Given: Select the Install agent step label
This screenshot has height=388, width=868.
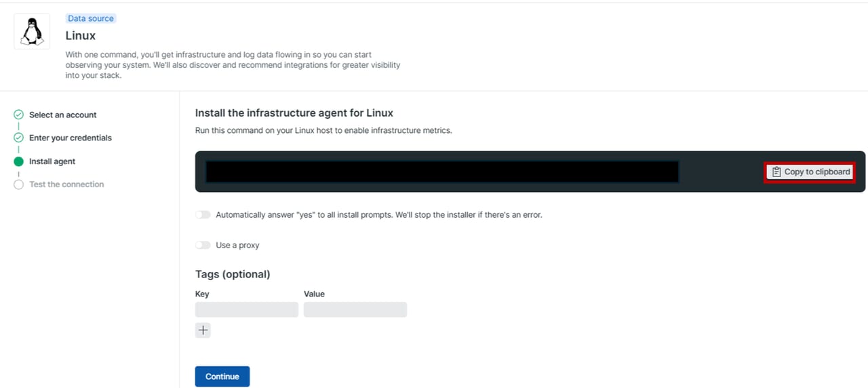Looking at the screenshot, I should coord(52,161).
